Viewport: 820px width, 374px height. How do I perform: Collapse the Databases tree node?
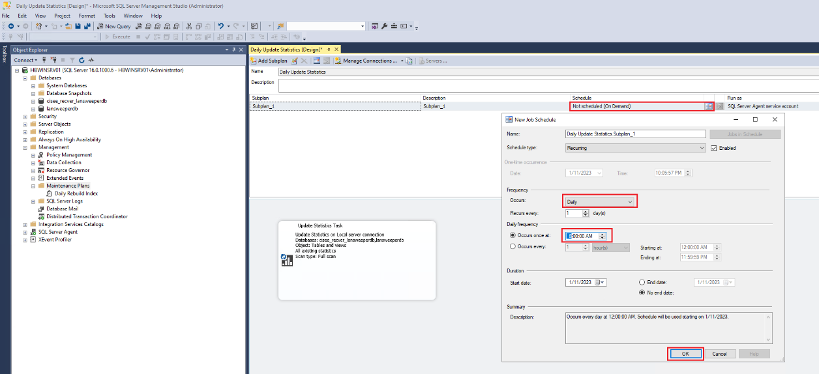(25, 77)
